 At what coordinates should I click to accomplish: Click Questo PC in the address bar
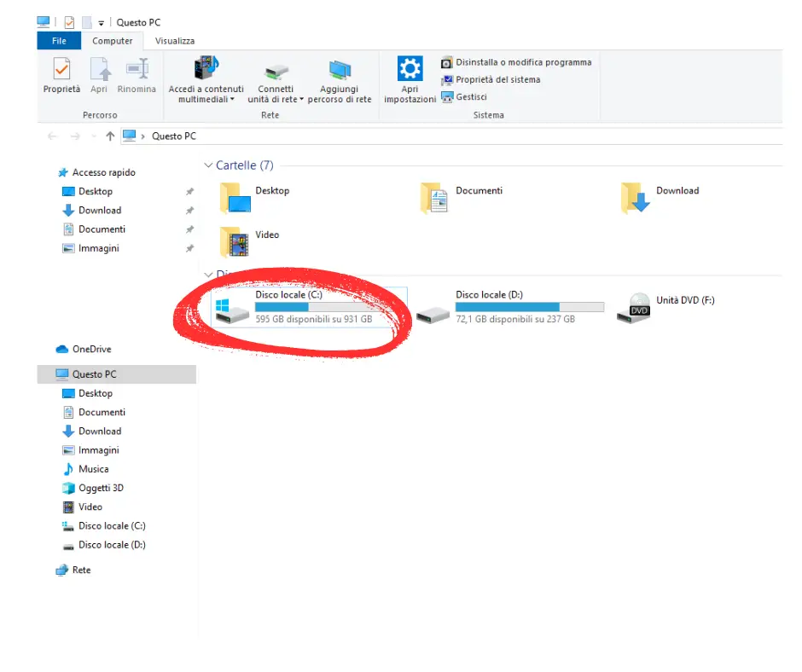click(x=174, y=136)
